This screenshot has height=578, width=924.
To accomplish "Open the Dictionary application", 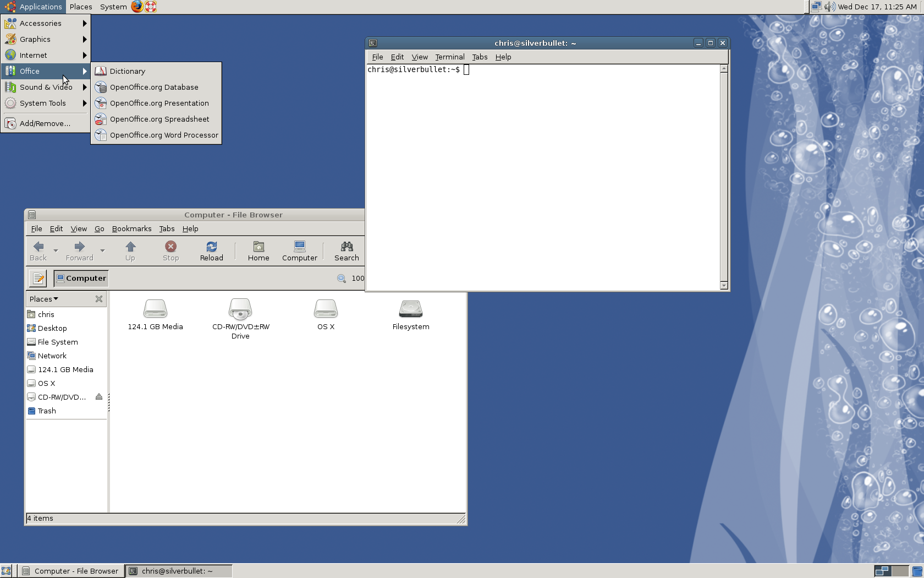I will tap(156, 71).
